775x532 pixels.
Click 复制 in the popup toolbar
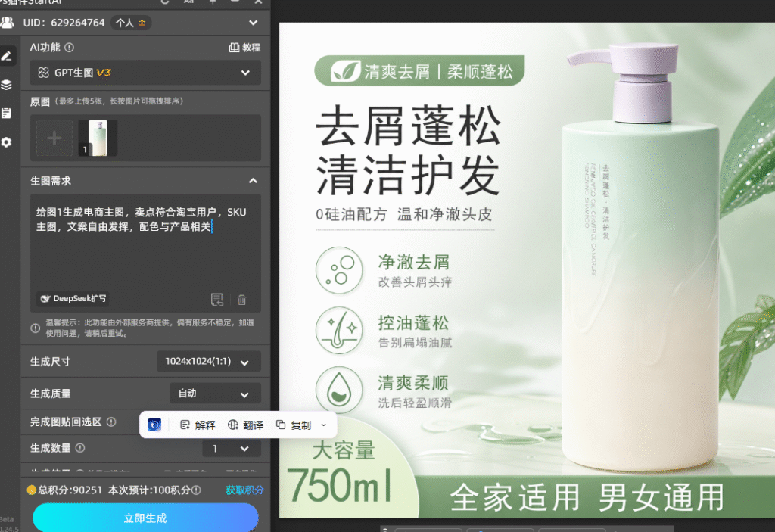(x=294, y=425)
